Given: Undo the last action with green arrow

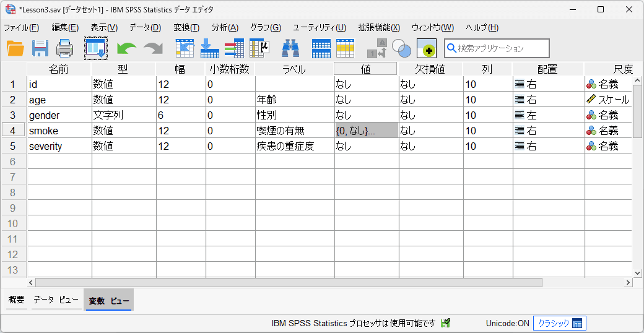Looking at the screenshot, I should click(x=126, y=48).
